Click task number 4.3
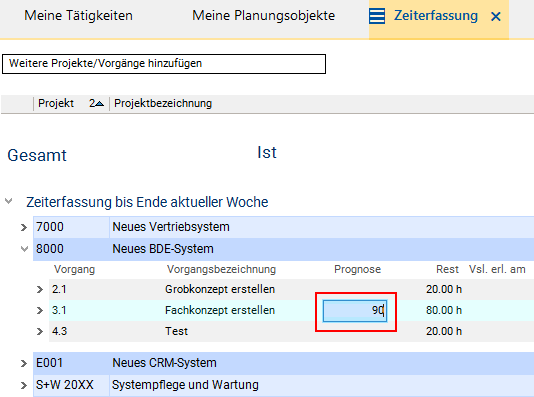The height and width of the screenshot is (397, 534). [60, 331]
